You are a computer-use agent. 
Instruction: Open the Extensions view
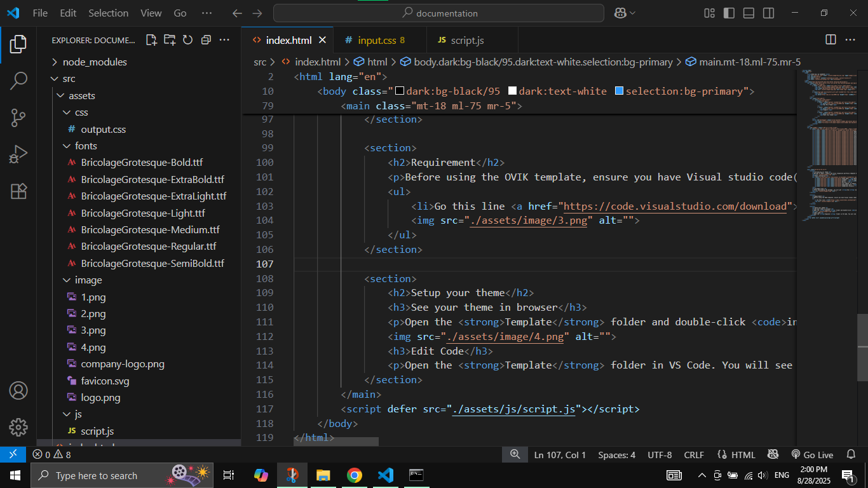coord(18,191)
